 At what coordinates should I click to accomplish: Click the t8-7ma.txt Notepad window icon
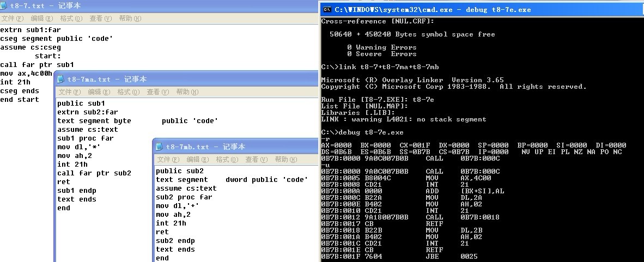(61, 79)
